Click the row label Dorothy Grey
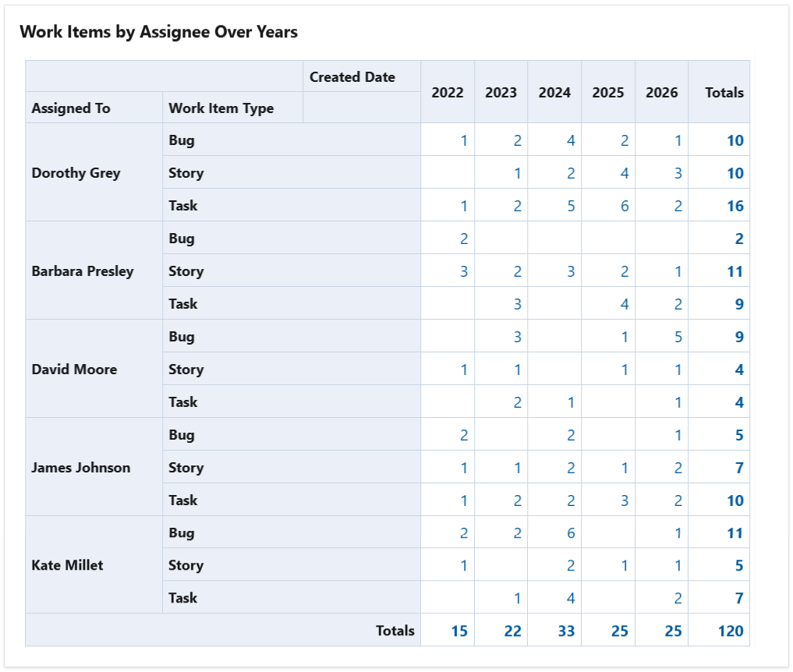 (76, 173)
